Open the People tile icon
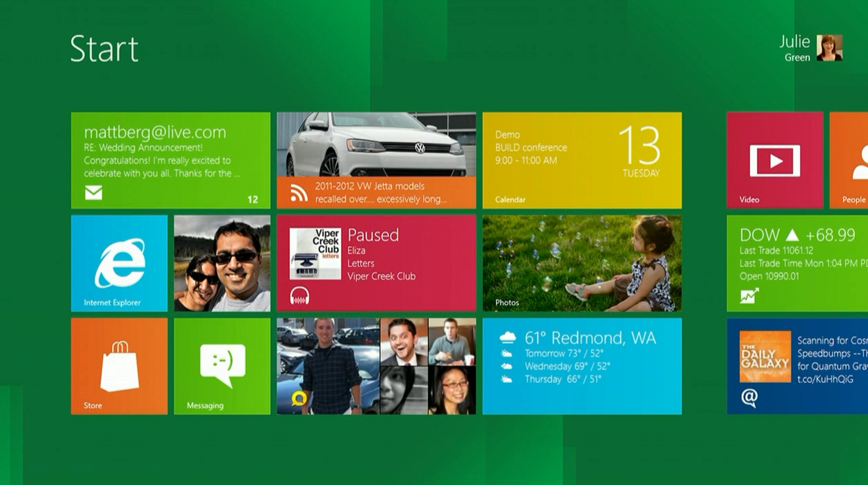 860,163
